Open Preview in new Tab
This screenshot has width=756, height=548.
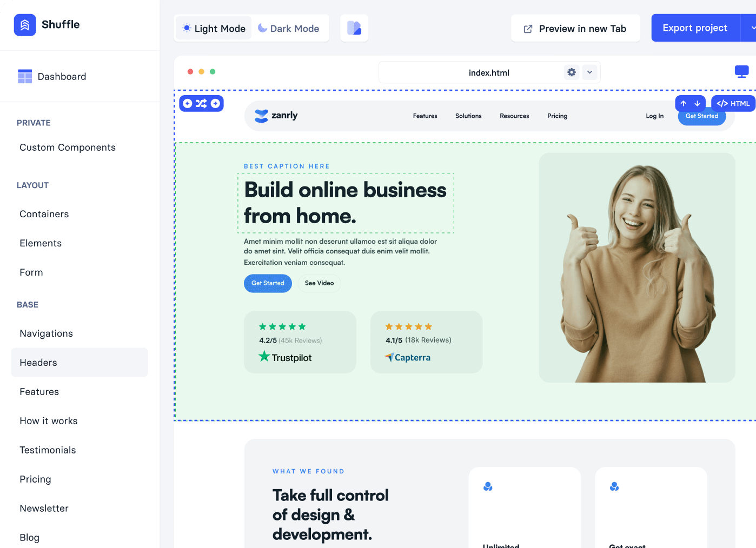[575, 28]
